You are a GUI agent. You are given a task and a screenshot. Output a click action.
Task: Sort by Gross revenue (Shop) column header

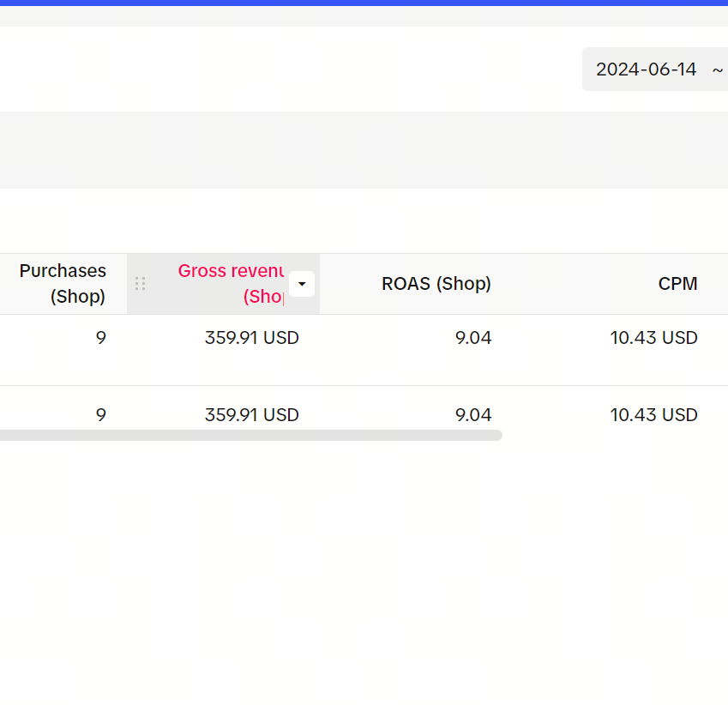(x=231, y=283)
